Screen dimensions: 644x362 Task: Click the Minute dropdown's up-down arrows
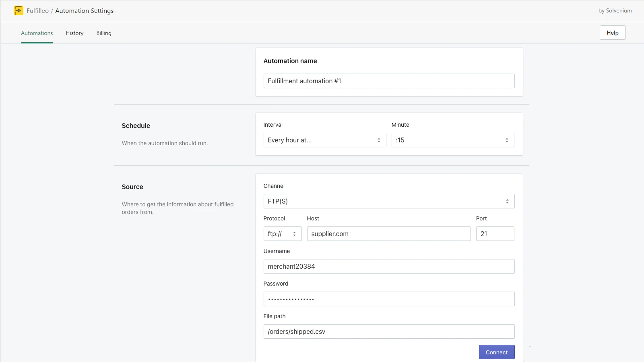point(507,140)
